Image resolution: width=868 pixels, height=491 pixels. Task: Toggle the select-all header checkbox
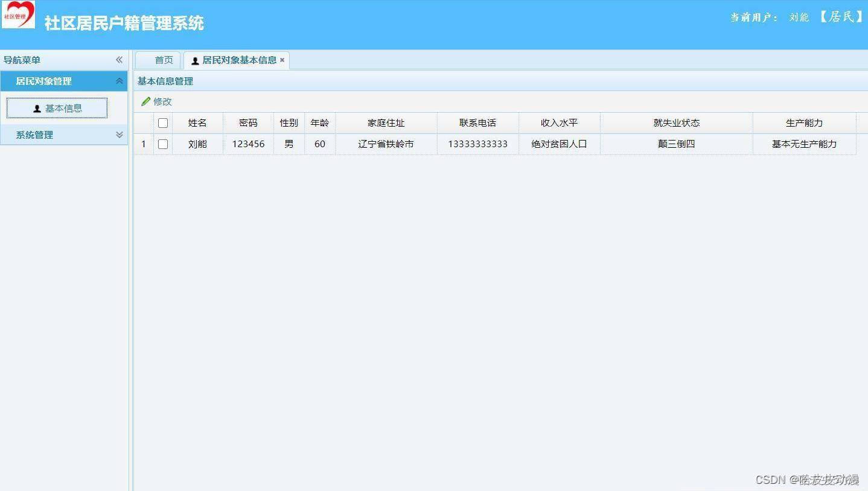[x=163, y=123]
